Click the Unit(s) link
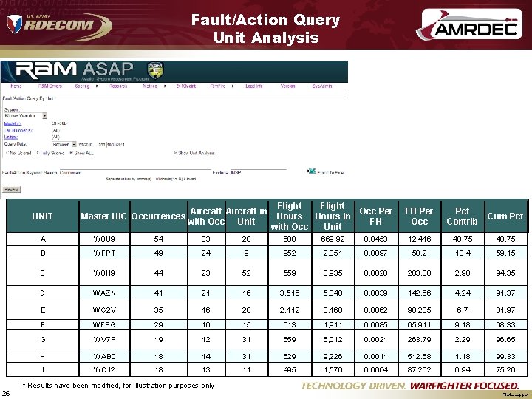 coord(11,137)
